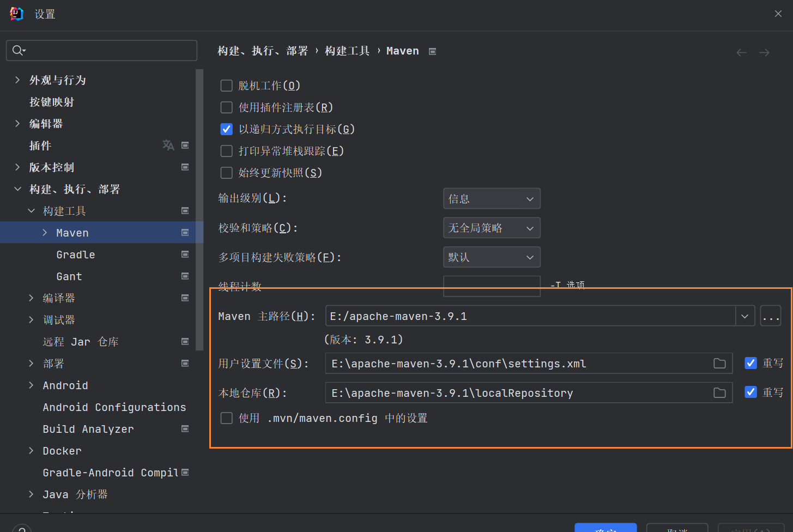Click the translate icon in 插件 row
Viewport: 793px width, 532px height.
[168, 145]
